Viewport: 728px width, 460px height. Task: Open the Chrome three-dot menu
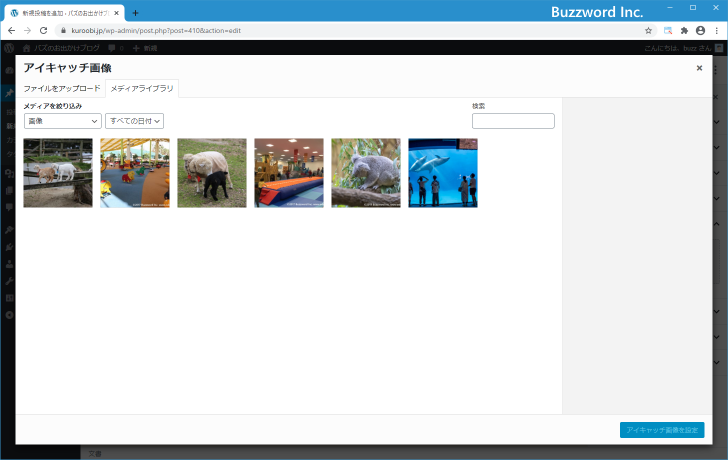pyautogui.click(x=717, y=31)
